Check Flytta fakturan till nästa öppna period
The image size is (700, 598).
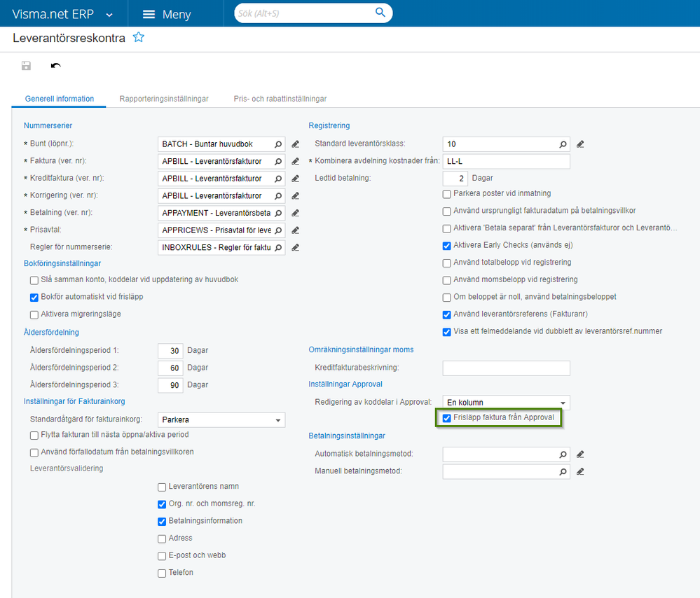click(34, 435)
